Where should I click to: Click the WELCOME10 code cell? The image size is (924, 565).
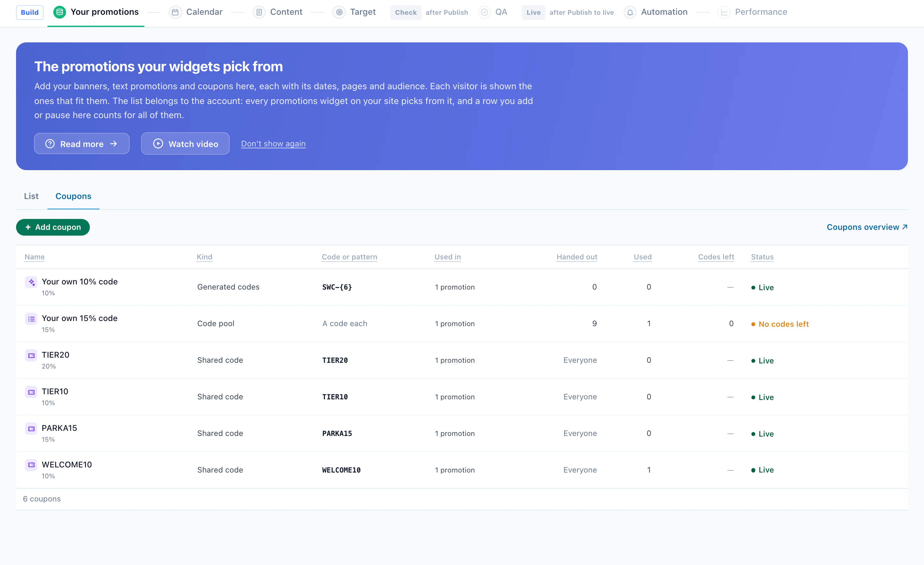pyautogui.click(x=341, y=470)
